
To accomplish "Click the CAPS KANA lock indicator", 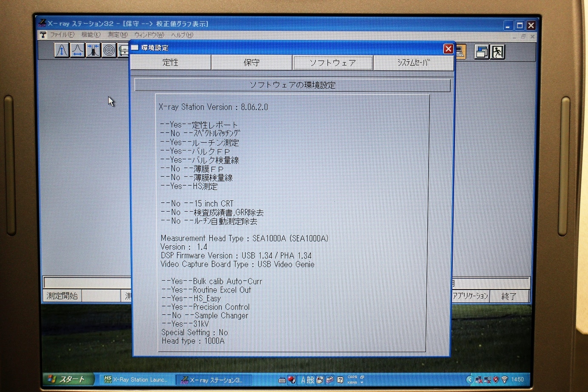I will pos(353,380).
